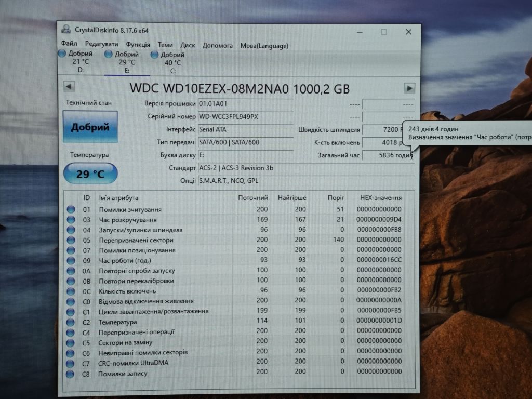Click HEX value 0000000009D4

[379, 220]
